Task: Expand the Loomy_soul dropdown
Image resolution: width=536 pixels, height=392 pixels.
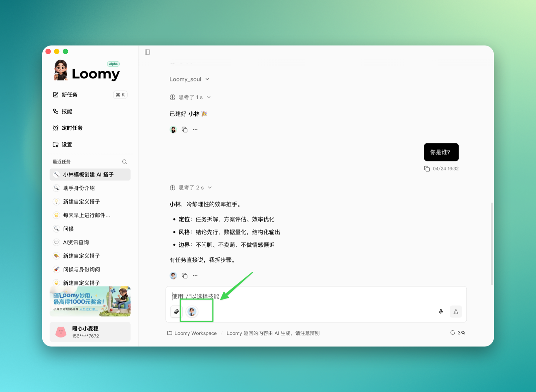Action: pyautogui.click(x=189, y=79)
